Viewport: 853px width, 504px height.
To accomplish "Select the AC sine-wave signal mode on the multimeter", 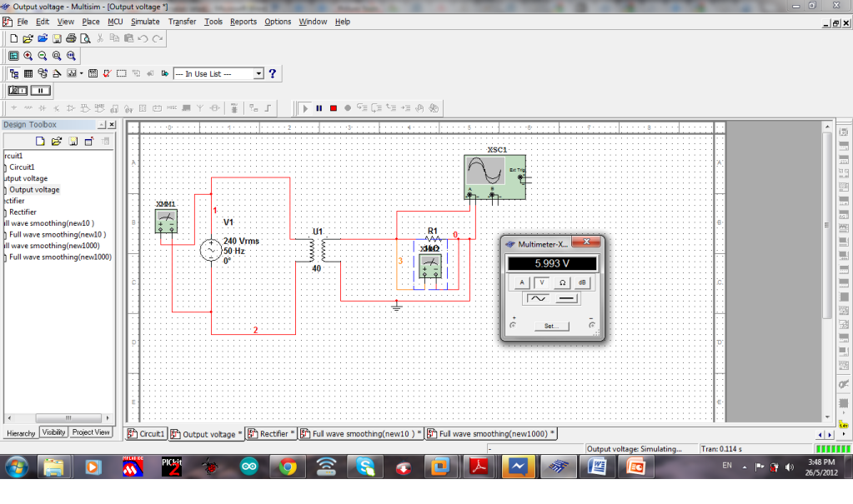I will (538, 298).
